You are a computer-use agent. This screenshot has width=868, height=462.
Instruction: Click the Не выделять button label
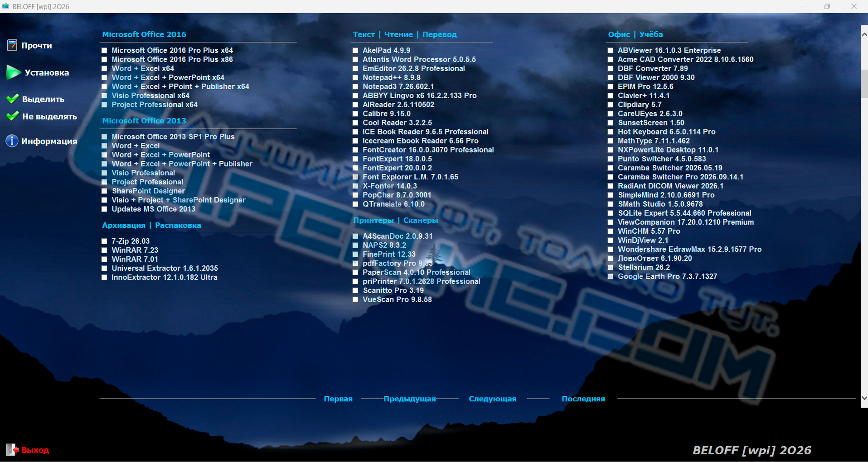tap(49, 116)
